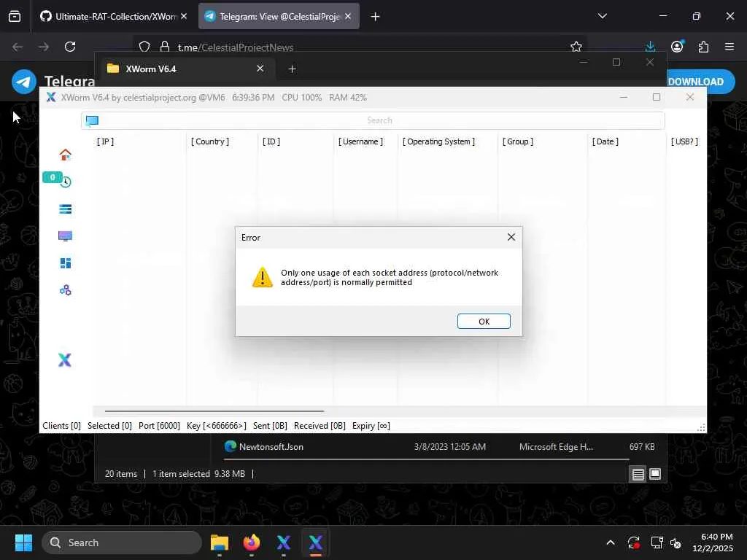Viewport: 747px width, 560px height.
Task: Click Selected [0] in status bar
Action: click(109, 426)
